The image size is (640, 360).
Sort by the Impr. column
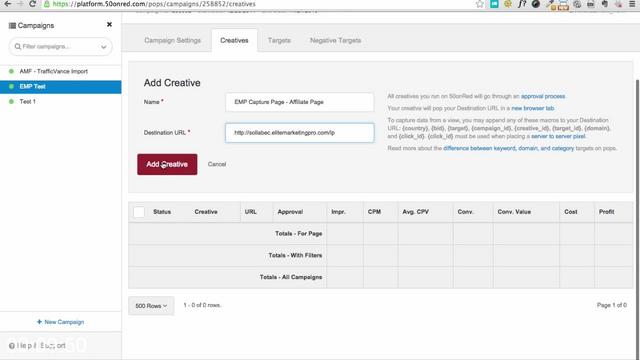[338, 212]
